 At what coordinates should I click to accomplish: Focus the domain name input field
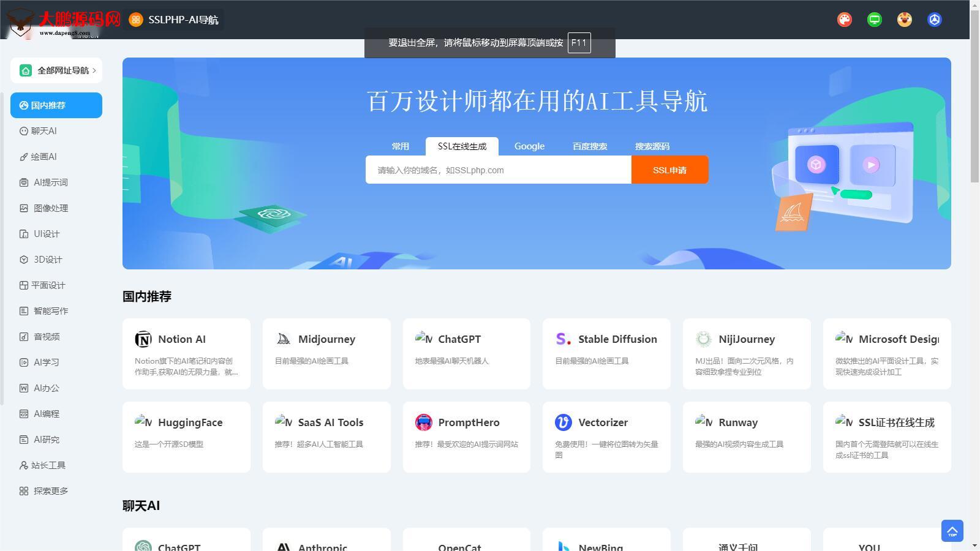coord(499,170)
